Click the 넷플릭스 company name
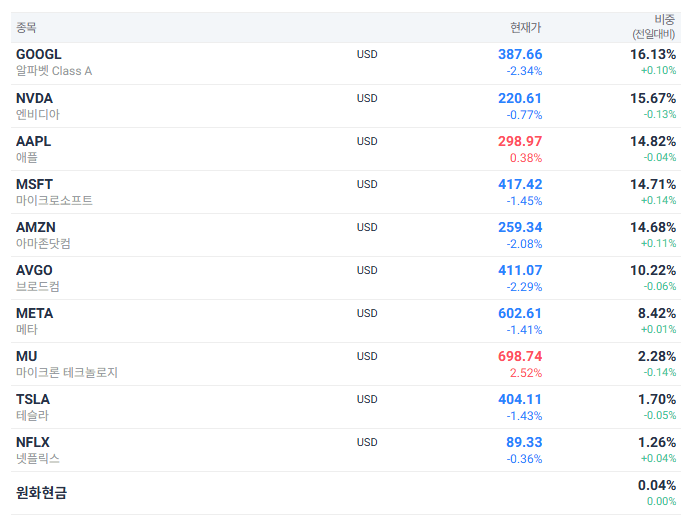This screenshot has height=525, width=693. click(x=38, y=458)
